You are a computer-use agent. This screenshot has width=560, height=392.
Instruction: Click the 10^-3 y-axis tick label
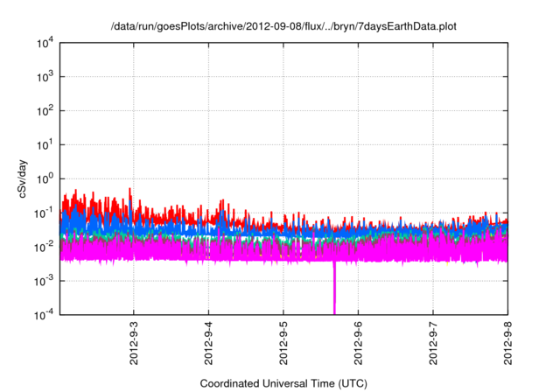(45, 280)
